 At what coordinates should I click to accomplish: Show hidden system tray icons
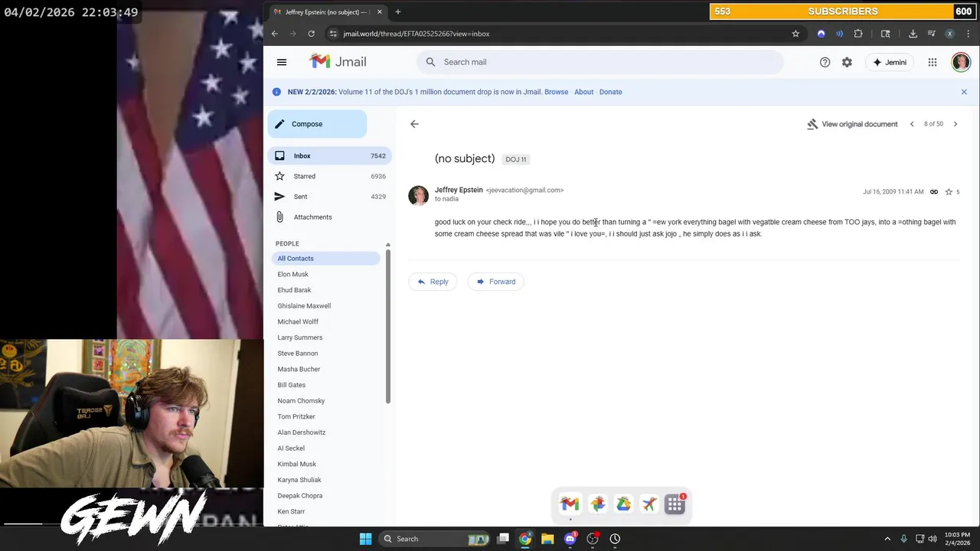click(887, 539)
